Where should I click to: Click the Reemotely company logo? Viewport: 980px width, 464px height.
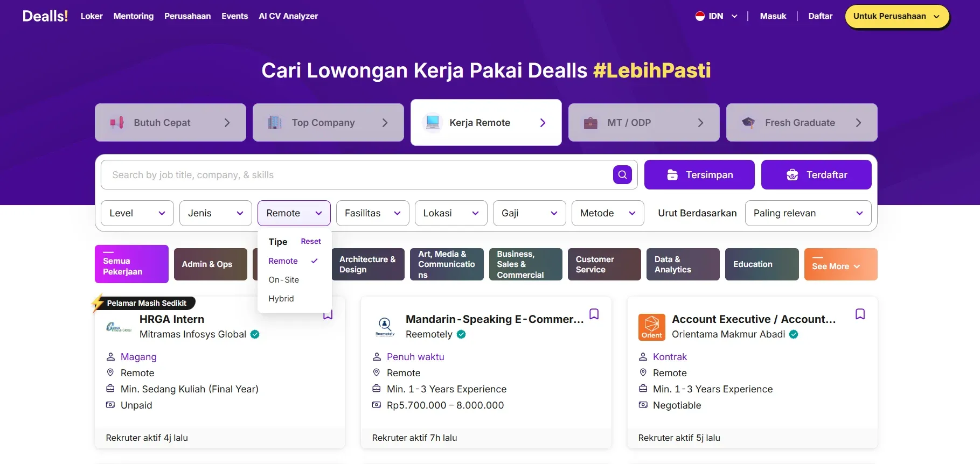[x=385, y=327]
